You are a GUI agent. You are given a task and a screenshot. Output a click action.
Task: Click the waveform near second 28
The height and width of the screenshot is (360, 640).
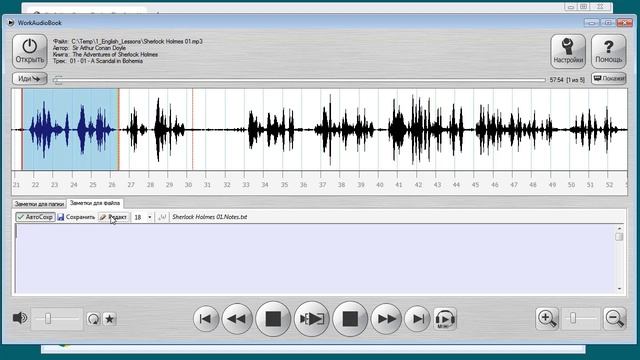point(158,129)
